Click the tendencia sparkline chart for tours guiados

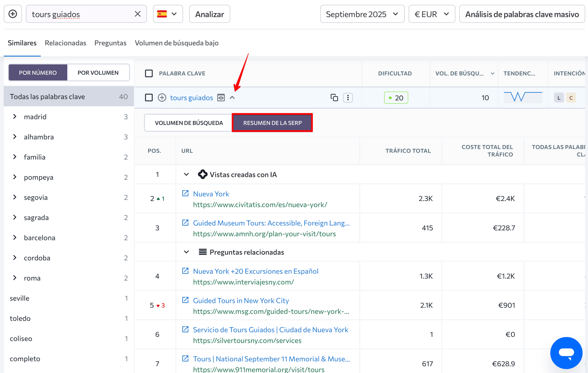[523, 97]
